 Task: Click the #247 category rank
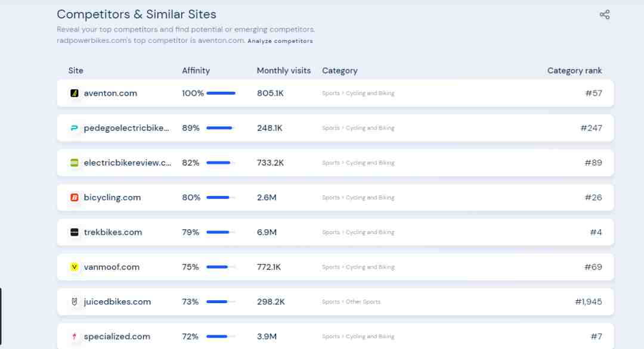pyautogui.click(x=592, y=128)
